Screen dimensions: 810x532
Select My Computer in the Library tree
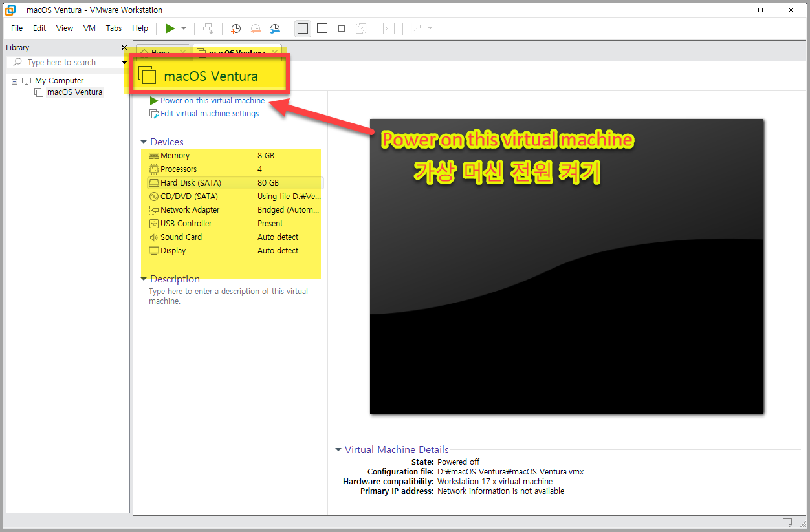coord(59,81)
